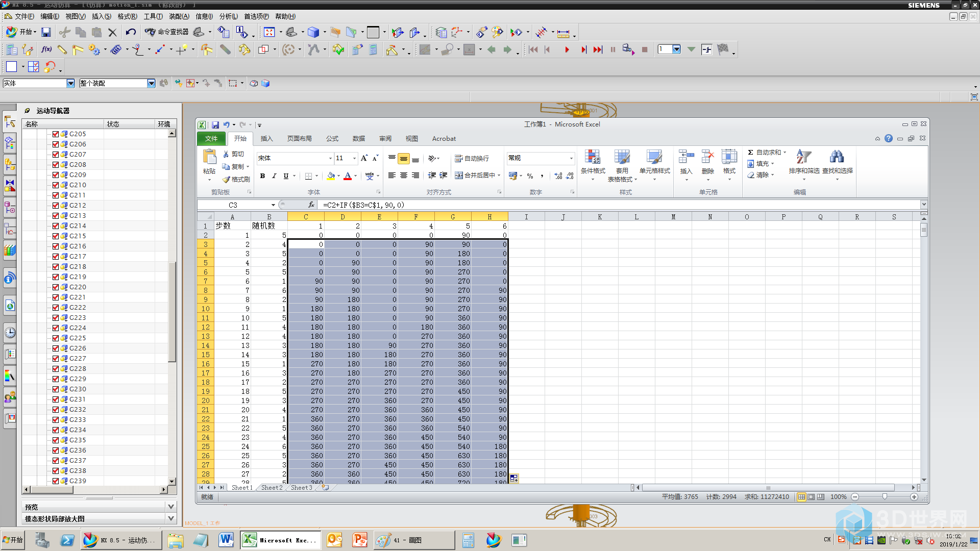The width and height of the screenshot is (980, 551).
Task: Open the NX animation step number dropdown
Action: point(676,49)
